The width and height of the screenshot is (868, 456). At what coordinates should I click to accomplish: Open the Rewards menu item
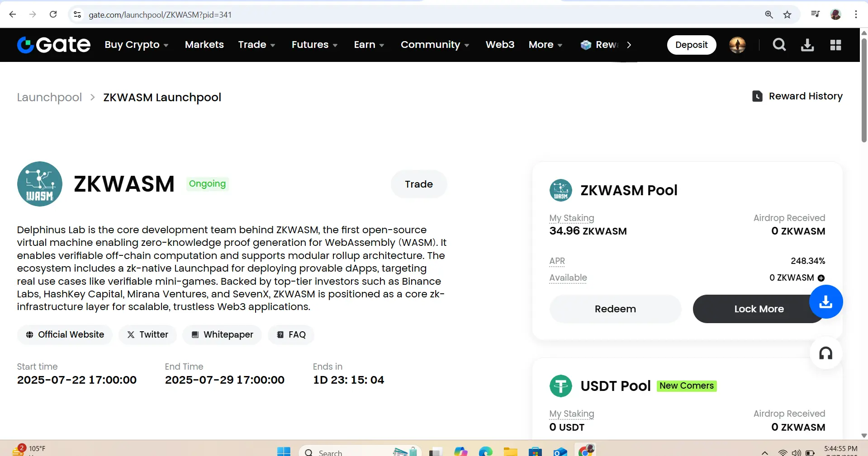(599, 45)
